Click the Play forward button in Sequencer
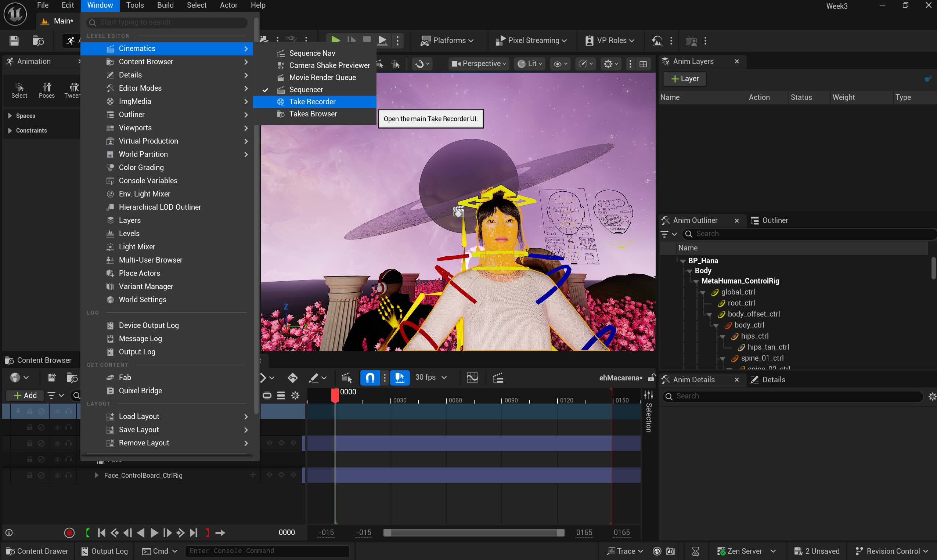The image size is (937, 560). [154, 532]
